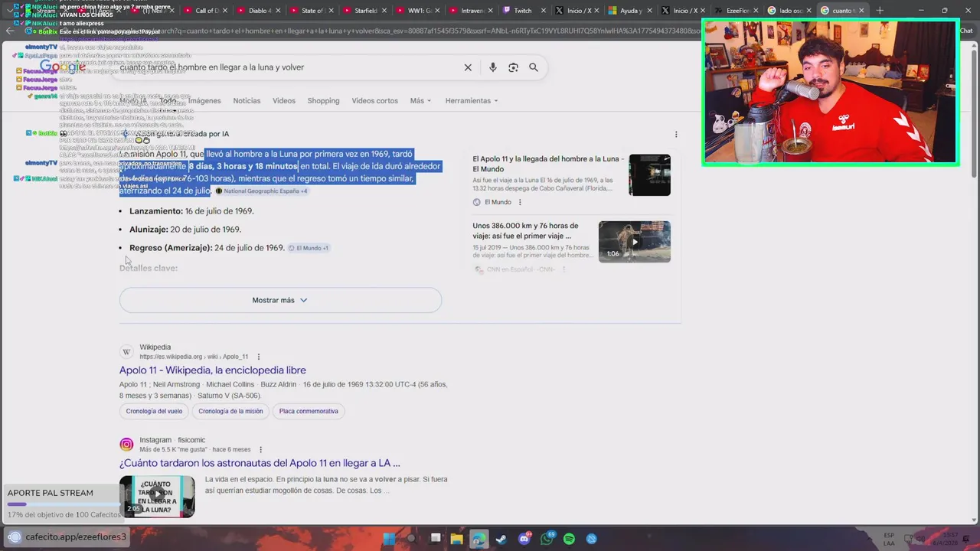Play Instagram video thumbnail 2:05
The height and width of the screenshot is (551, 980).
click(x=157, y=496)
